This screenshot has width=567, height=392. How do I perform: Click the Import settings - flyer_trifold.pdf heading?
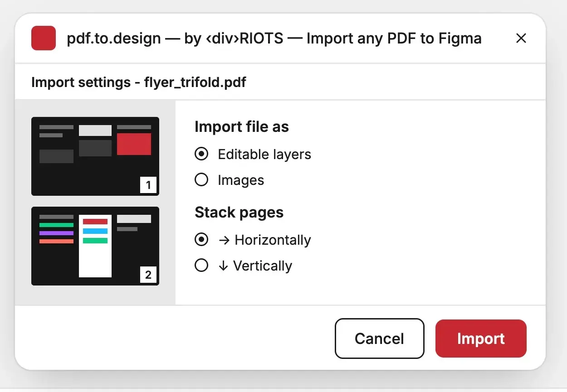(x=139, y=82)
